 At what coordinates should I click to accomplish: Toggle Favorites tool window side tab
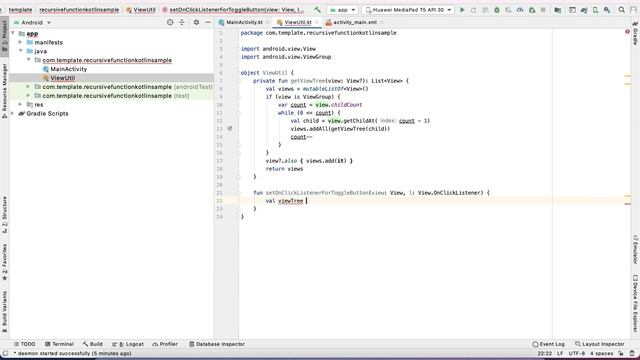point(4,262)
